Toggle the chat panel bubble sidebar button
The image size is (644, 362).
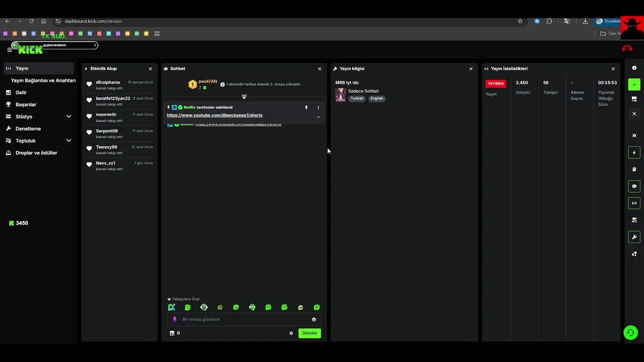pos(634,187)
